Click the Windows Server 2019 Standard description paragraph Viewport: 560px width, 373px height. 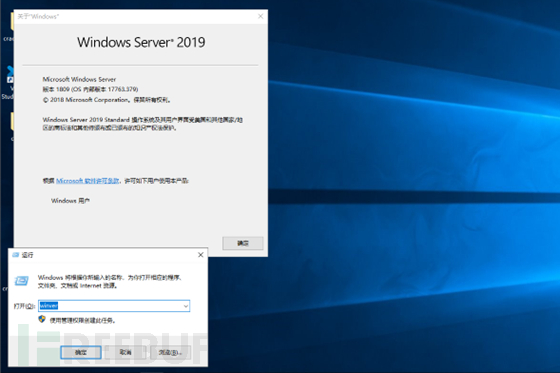click(143, 124)
